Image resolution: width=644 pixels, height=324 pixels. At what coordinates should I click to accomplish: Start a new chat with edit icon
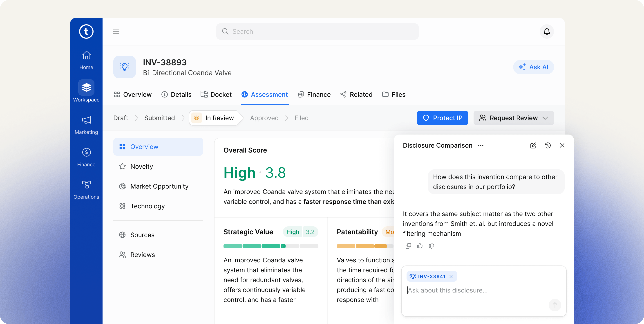(533, 145)
